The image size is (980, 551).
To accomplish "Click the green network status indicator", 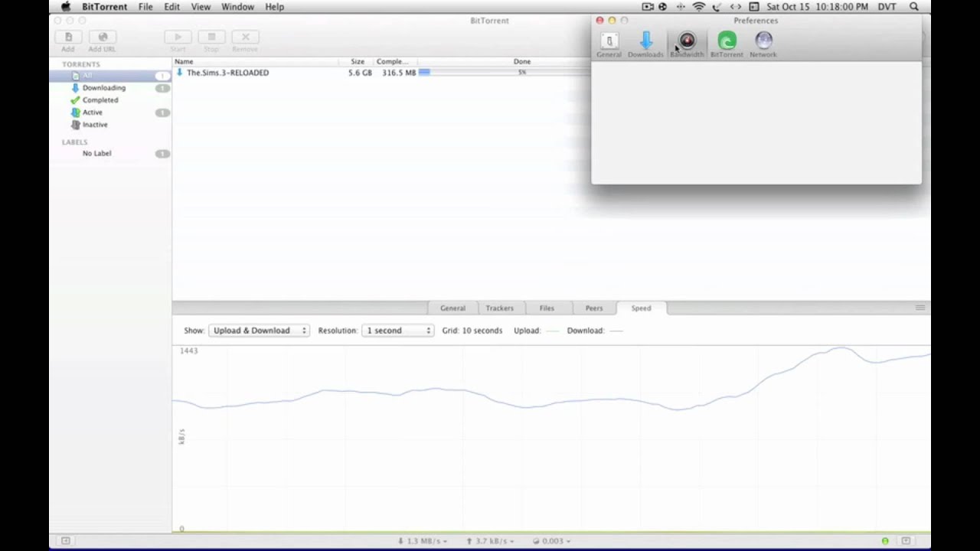I will 885,541.
